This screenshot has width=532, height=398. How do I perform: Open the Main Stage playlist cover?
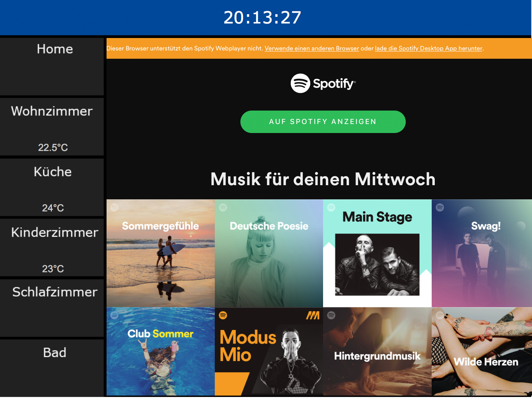[x=377, y=253]
